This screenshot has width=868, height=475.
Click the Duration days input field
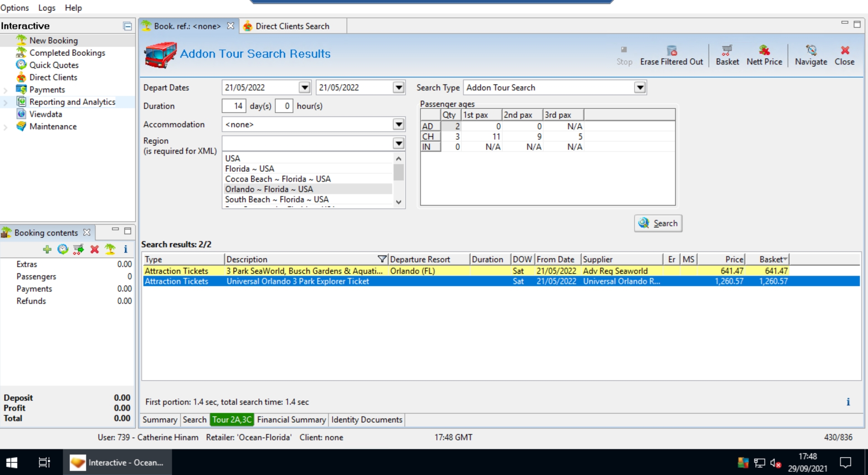[x=234, y=106]
